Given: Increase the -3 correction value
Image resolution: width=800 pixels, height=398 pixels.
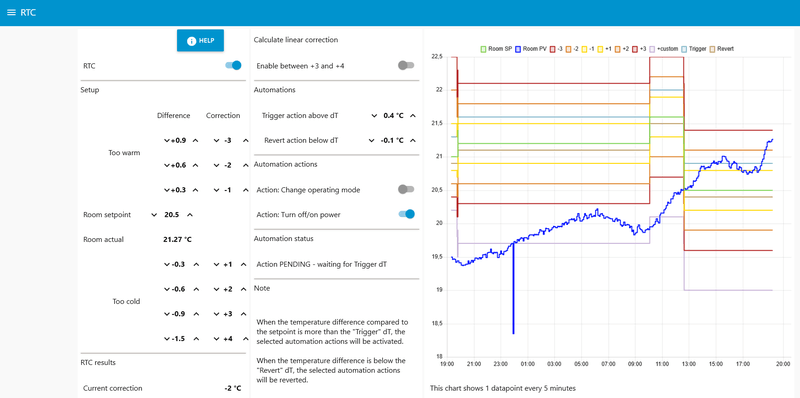Looking at the screenshot, I should click(x=245, y=140).
